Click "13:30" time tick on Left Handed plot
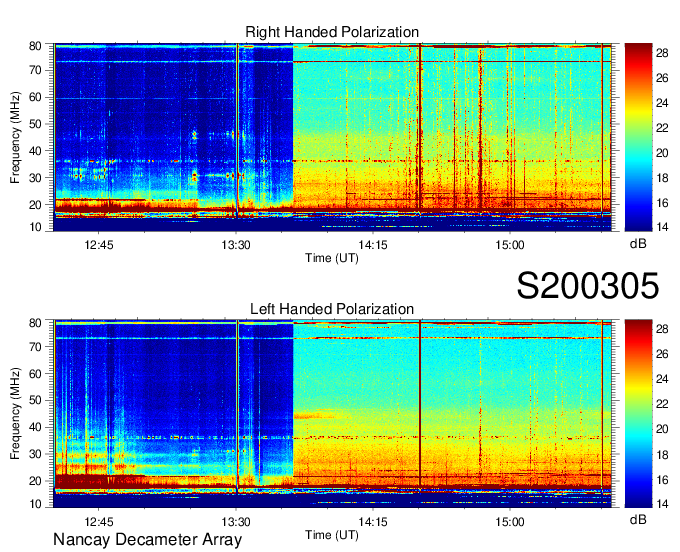The height and width of the screenshot is (552, 680). click(x=236, y=522)
